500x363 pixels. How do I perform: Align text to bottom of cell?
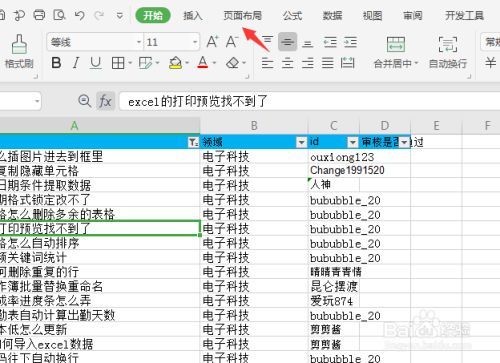(307, 43)
